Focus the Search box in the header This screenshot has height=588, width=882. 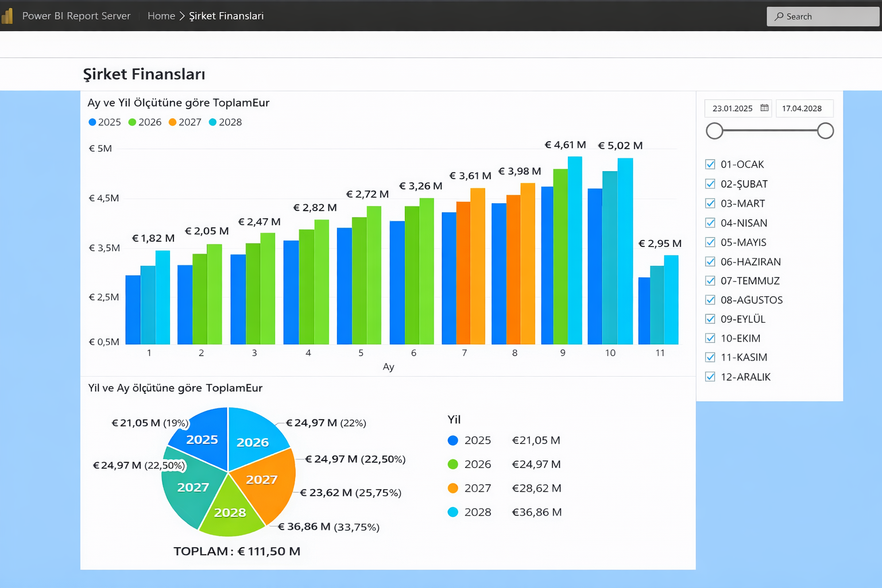(822, 17)
